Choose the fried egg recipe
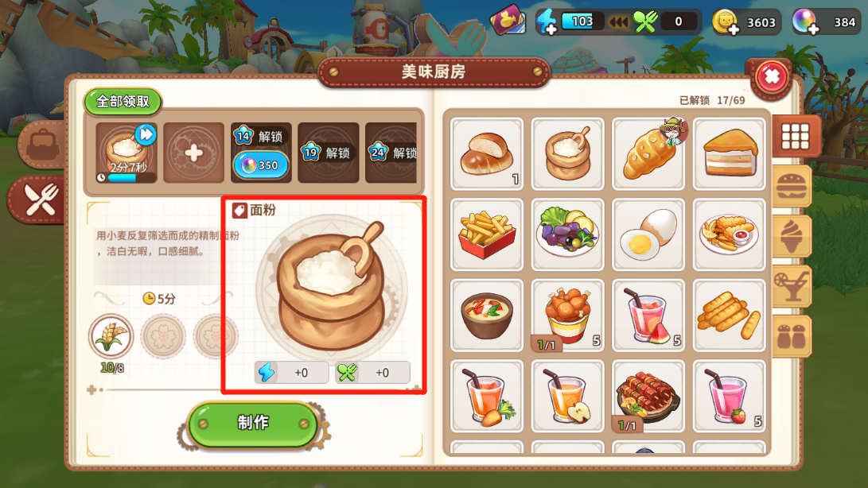 click(x=648, y=234)
